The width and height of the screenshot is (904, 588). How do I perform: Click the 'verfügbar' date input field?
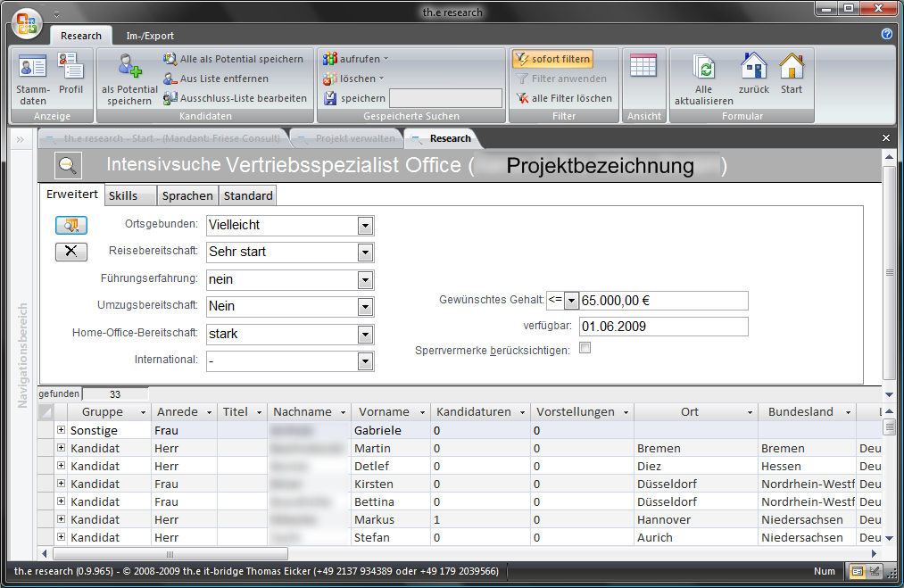click(x=663, y=327)
